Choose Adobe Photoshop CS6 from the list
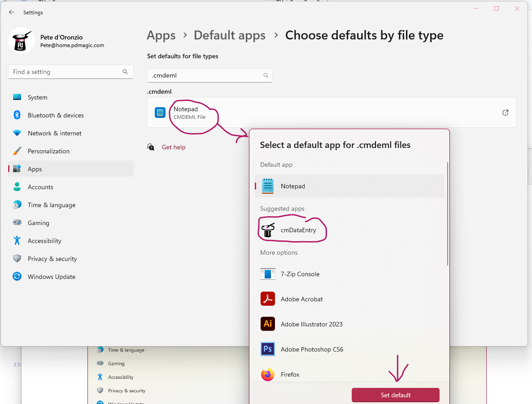This screenshot has height=404, width=532. click(x=349, y=349)
